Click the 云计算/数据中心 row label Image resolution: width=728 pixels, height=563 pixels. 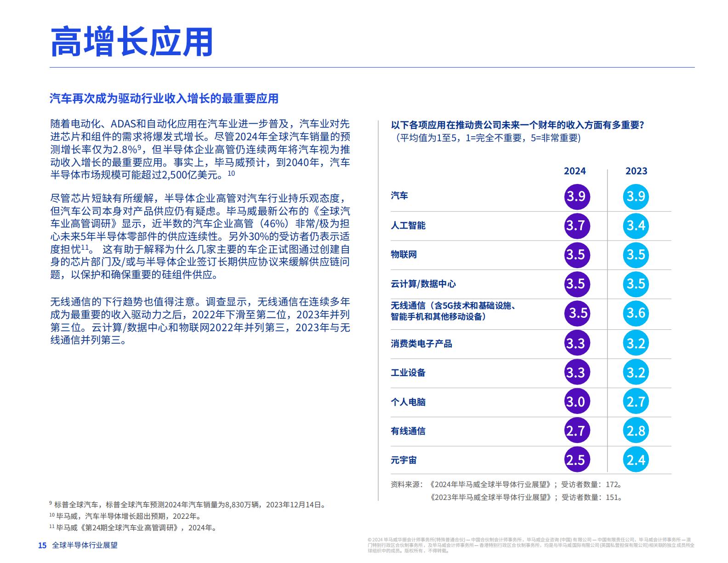(423, 284)
